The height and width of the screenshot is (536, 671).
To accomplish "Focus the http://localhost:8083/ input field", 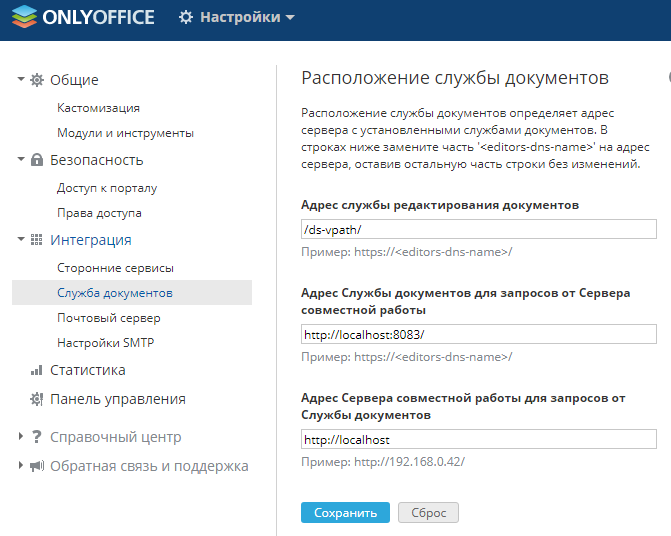I will click(479, 334).
